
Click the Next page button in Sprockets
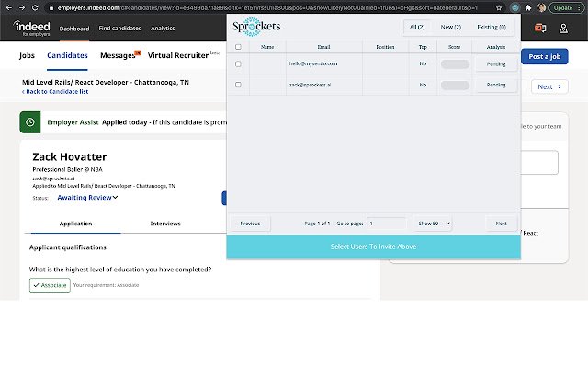click(501, 224)
